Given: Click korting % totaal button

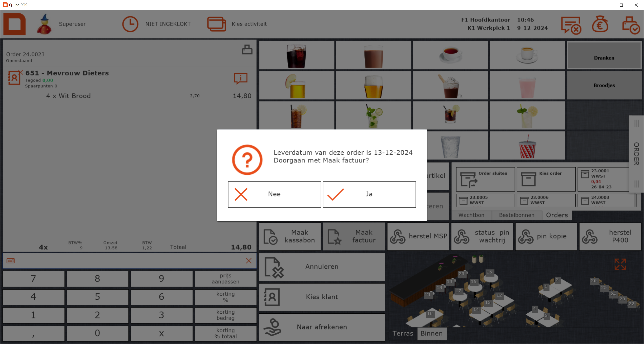Looking at the screenshot, I should tap(225, 333).
